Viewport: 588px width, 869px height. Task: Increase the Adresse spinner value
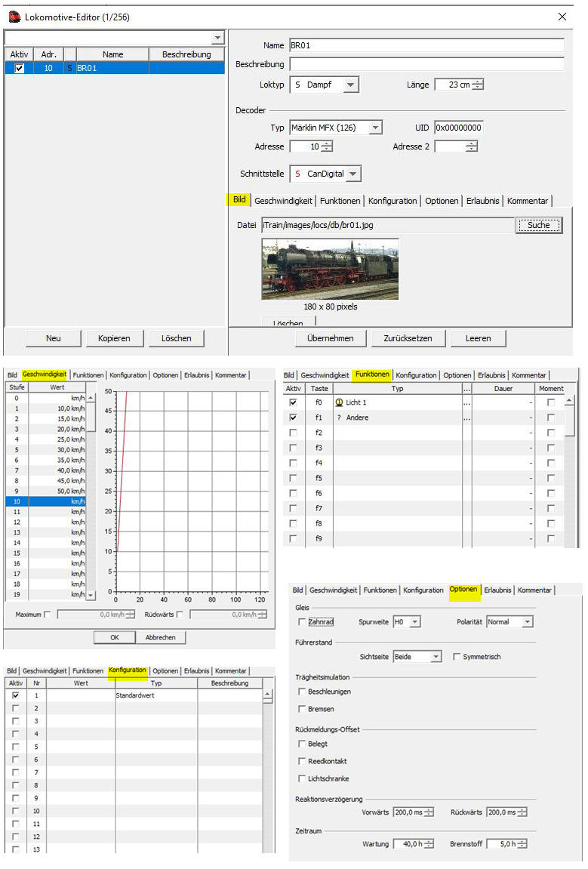click(326, 143)
